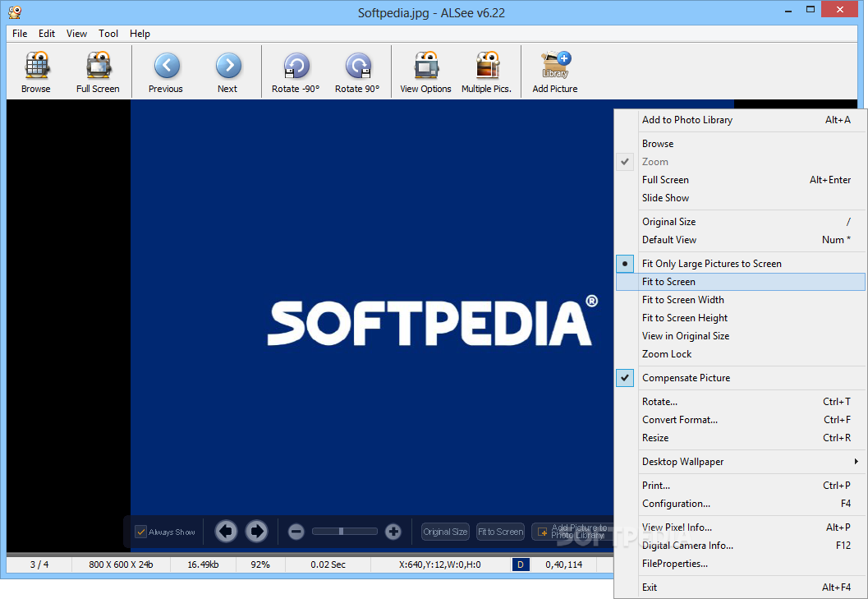868x599 pixels.
Task: Click left arrow in overlay control bar
Action: (x=226, y=532)
